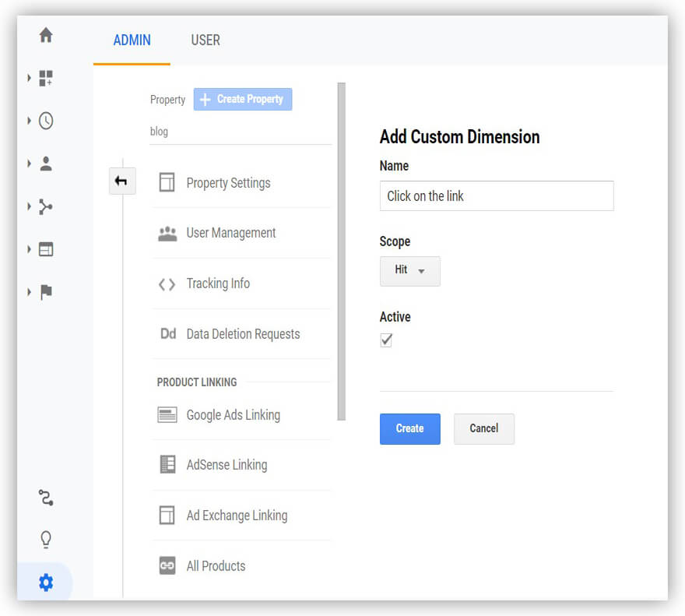Image resolution: width=685 pixels, height=616 pixels.
Task: Open the Scope dropdown set to Hit
Action: click(x=409, y=271)
